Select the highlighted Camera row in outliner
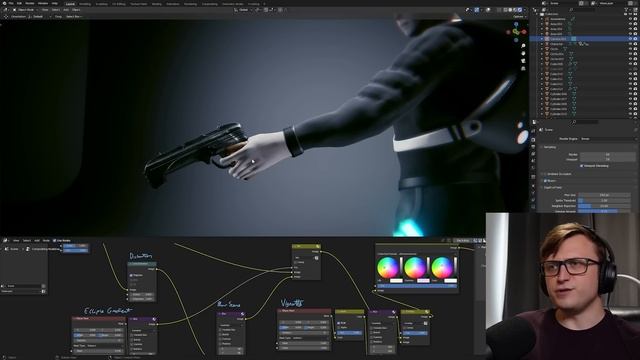The image size is (640, 360). pos(584,39)
